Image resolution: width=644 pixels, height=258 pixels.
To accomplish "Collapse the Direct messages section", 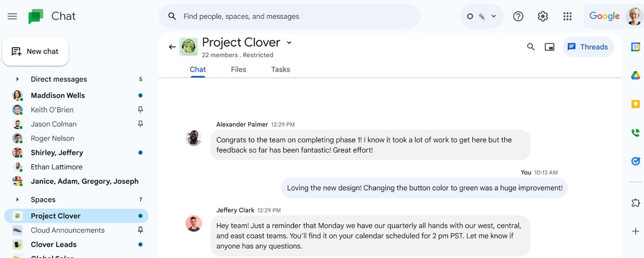I will click(x=17, y=79).
